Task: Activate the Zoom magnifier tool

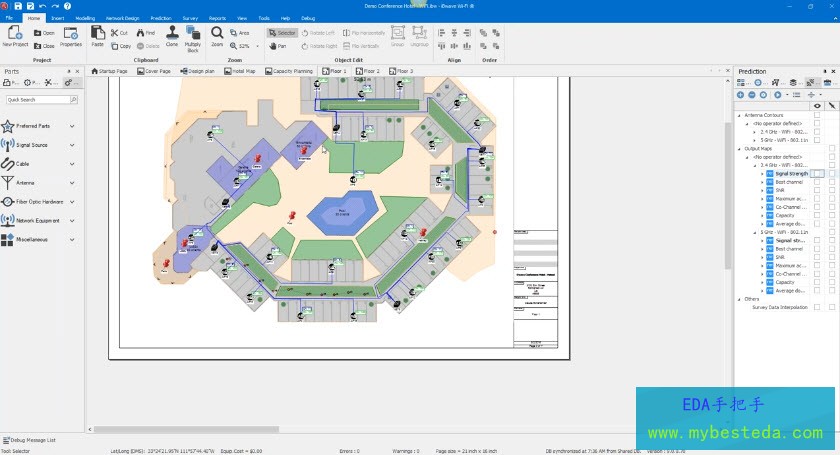Action: pos(217,36)
